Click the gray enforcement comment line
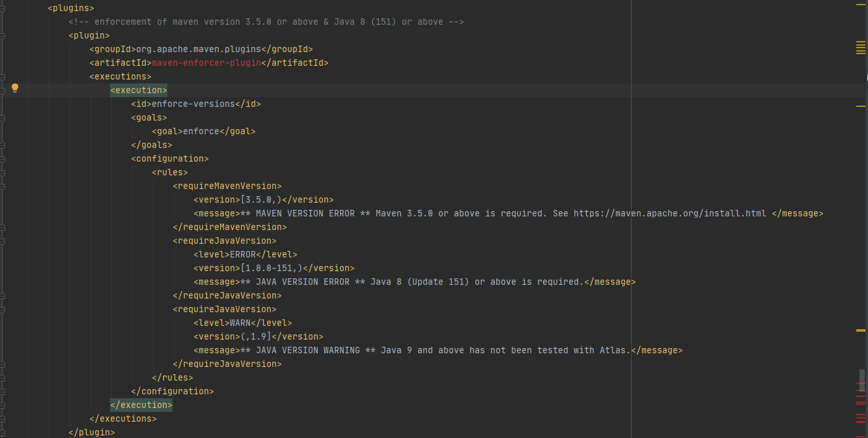The width and height of the screenshot is (868, 438). tap(266, 22)
